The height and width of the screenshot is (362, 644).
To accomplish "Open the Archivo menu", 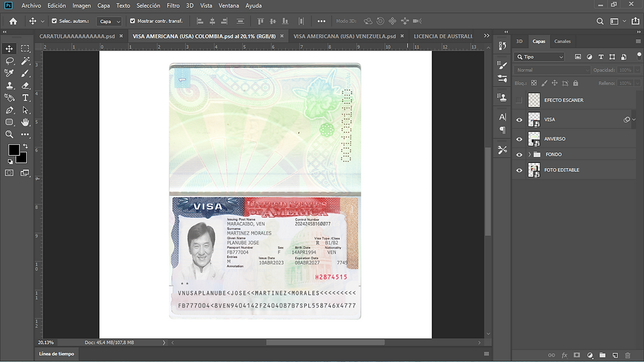I will click(x=32, y=6).
